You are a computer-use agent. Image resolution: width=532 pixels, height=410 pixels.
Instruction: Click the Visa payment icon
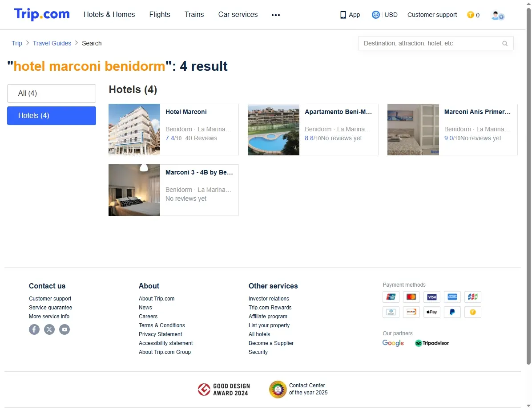coord(431,297)
